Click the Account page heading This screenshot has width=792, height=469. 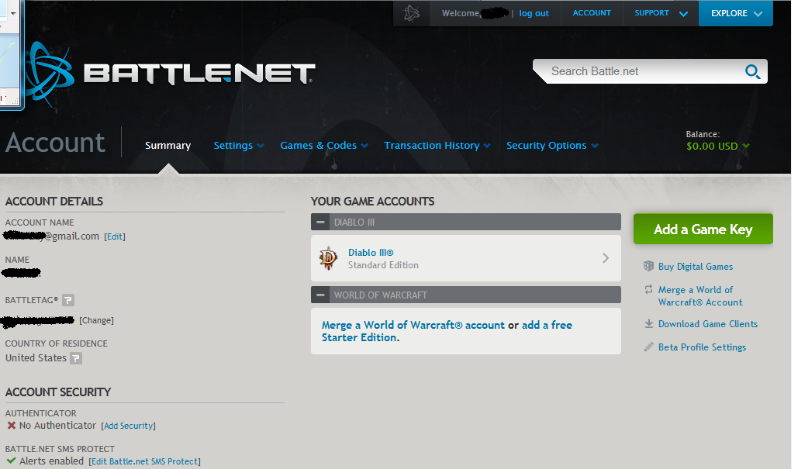pyautogui.click(x=55, y=142)
